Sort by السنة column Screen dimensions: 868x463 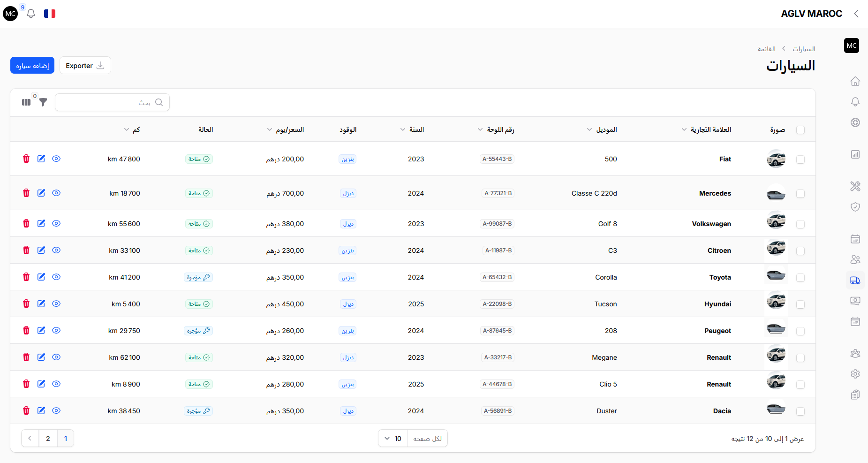[x=412, y=129]
